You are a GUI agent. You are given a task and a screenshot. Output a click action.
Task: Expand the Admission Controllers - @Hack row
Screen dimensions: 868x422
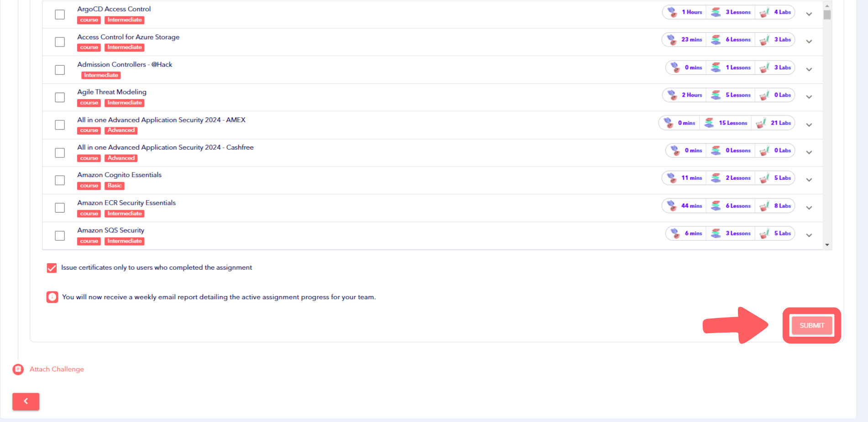pyautogui.click(x=809, y=69)
